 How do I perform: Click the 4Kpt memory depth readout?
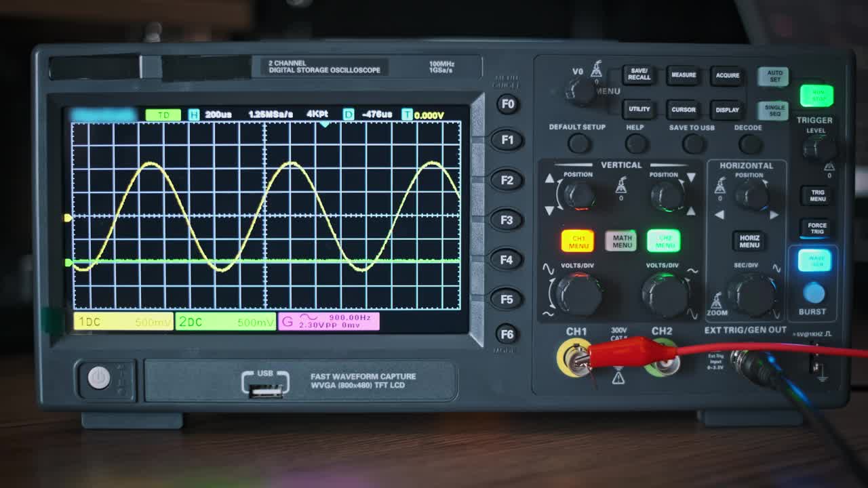(317, 114)
